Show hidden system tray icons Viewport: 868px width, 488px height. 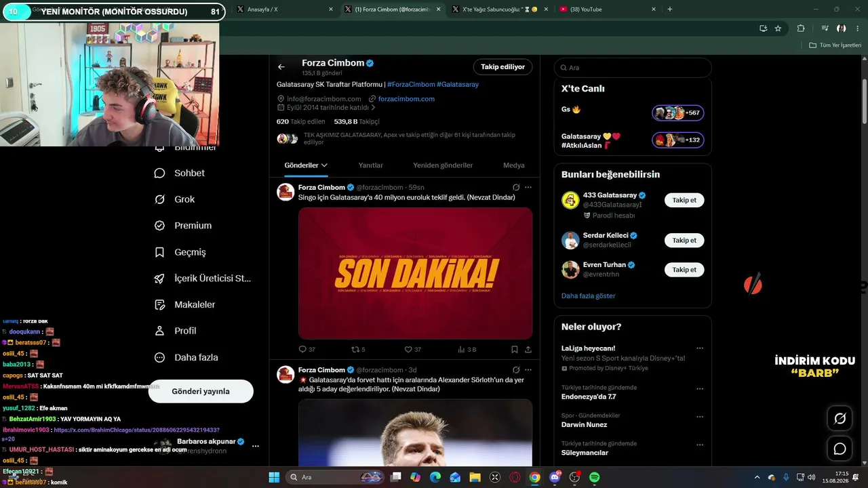point(757,477)
